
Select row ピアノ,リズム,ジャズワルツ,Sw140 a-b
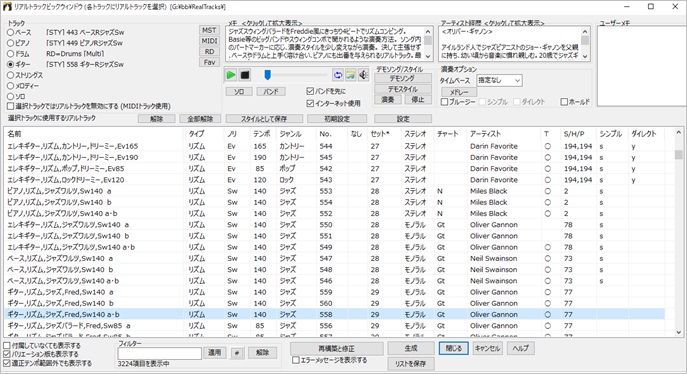[x=334, y=214]
